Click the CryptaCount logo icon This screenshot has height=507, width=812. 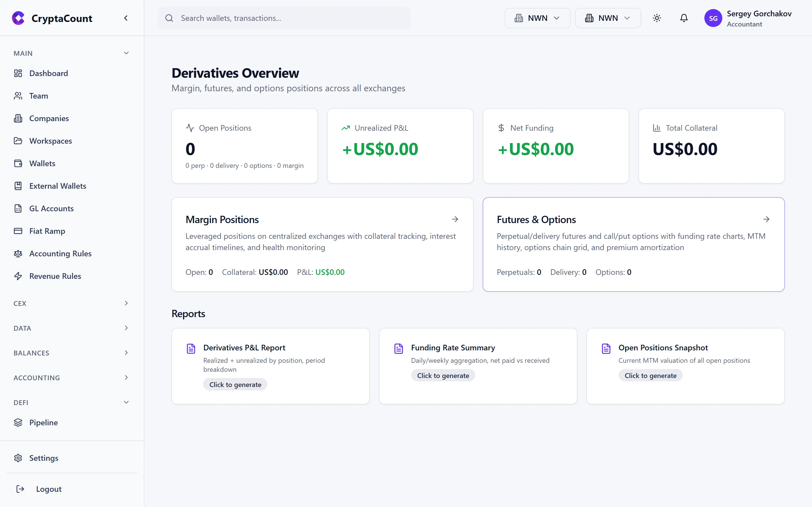(x=18, y=18)
